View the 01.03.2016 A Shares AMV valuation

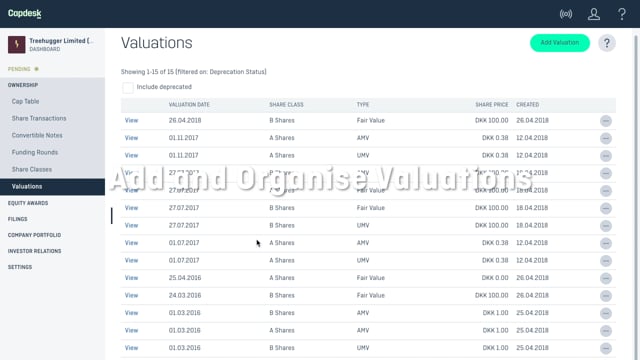coord(131,331)
